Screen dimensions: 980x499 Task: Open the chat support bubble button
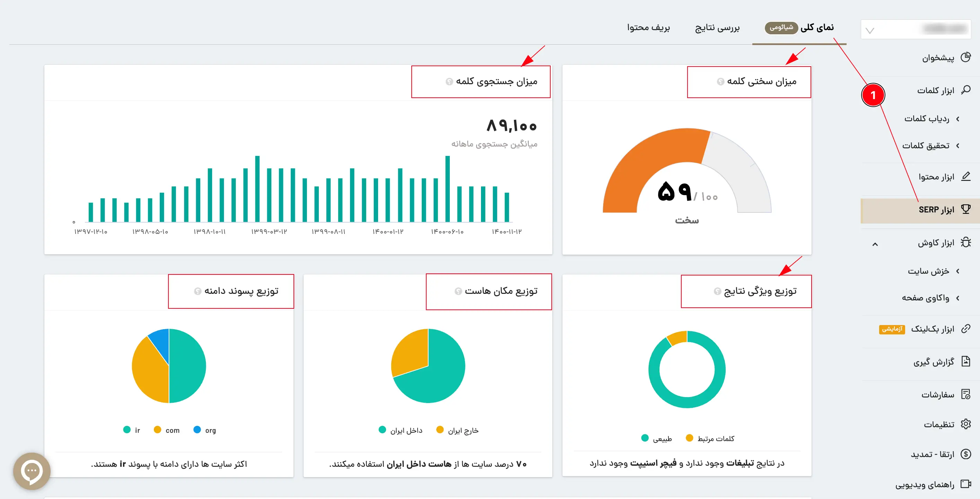click(32, 471)
